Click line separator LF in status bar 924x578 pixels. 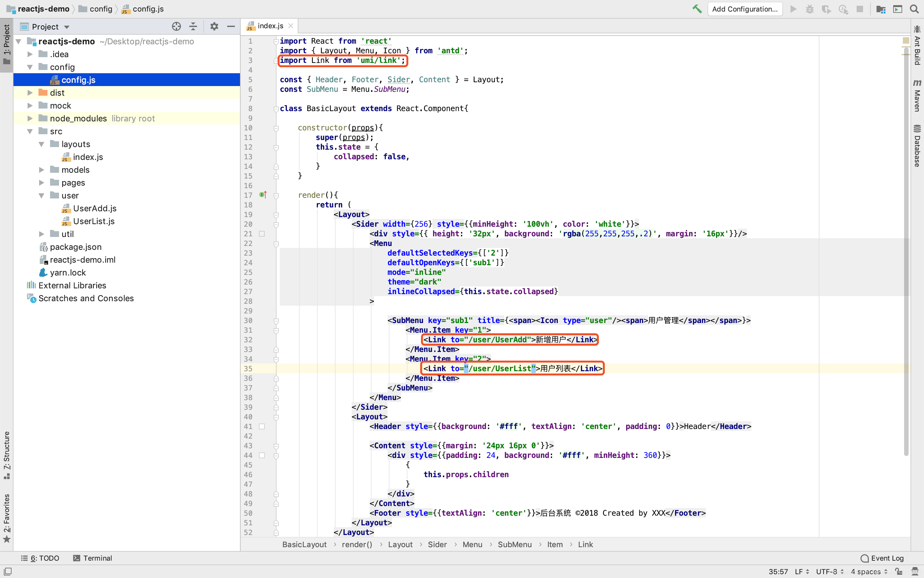click(x=802, y=572)
